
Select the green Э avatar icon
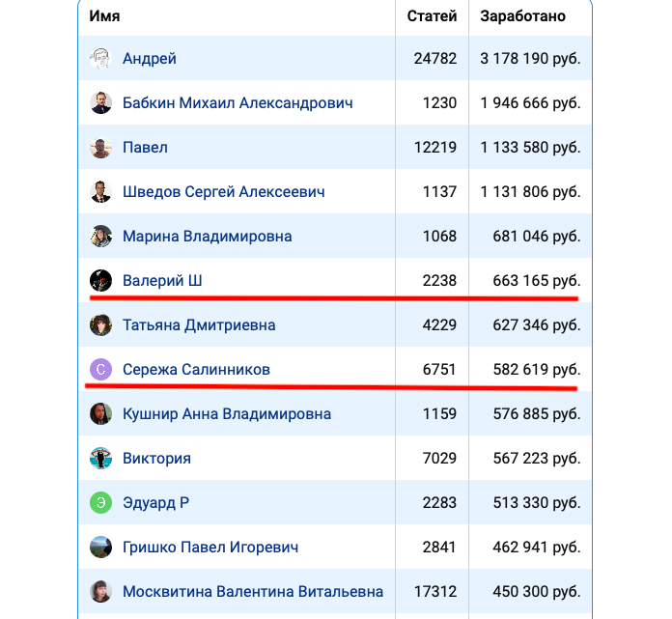point(100,502)
